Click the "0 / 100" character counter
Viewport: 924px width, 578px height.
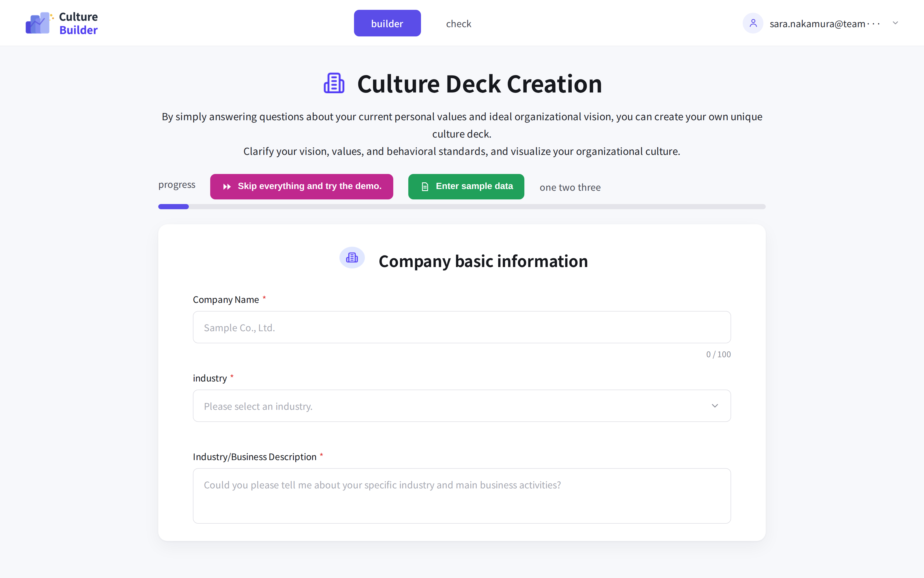click(718, 354)
